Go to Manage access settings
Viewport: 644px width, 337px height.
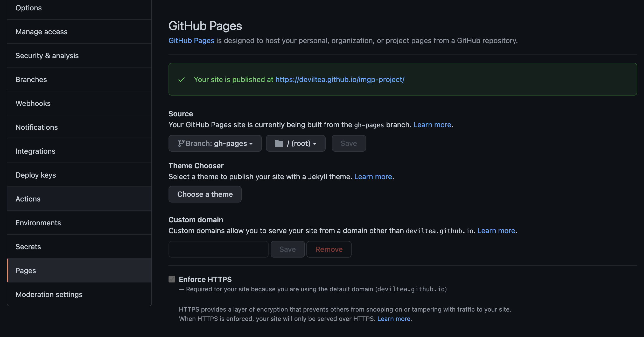[79, 32]
